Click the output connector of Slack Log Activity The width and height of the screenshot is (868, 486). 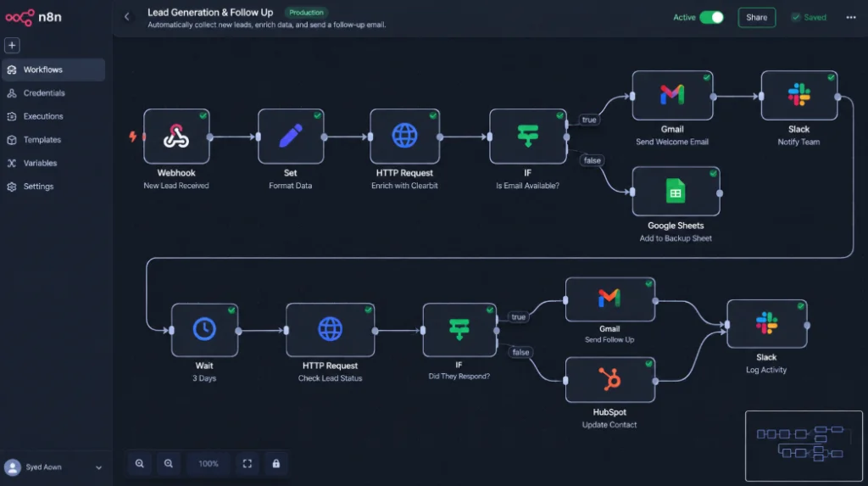(807, 326)
